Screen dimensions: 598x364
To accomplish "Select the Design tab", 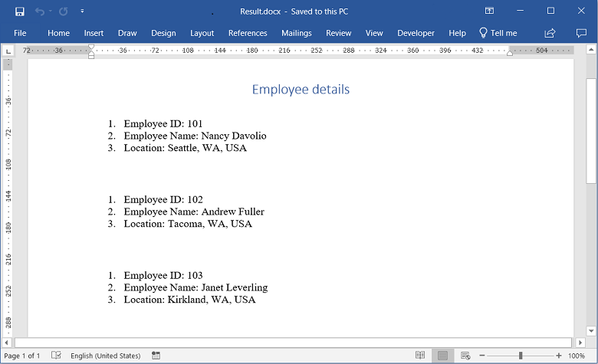I will point(163,33).
